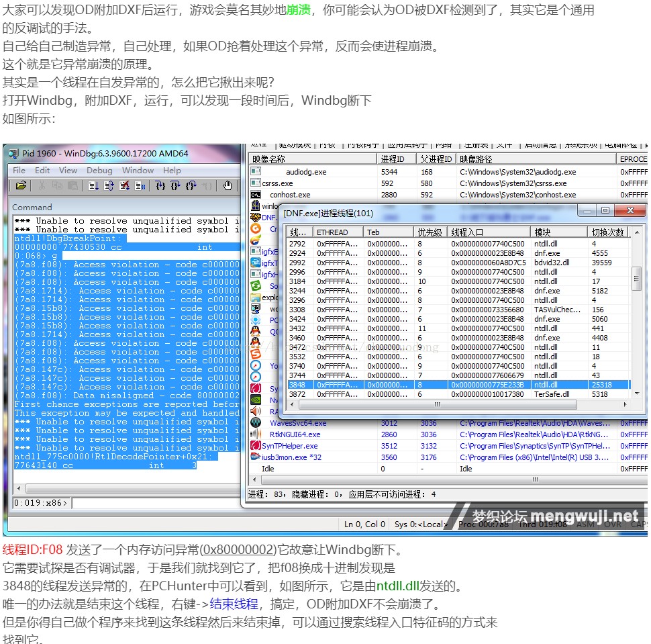Select the conhost.exe process row name

click(x=290, y=195)
